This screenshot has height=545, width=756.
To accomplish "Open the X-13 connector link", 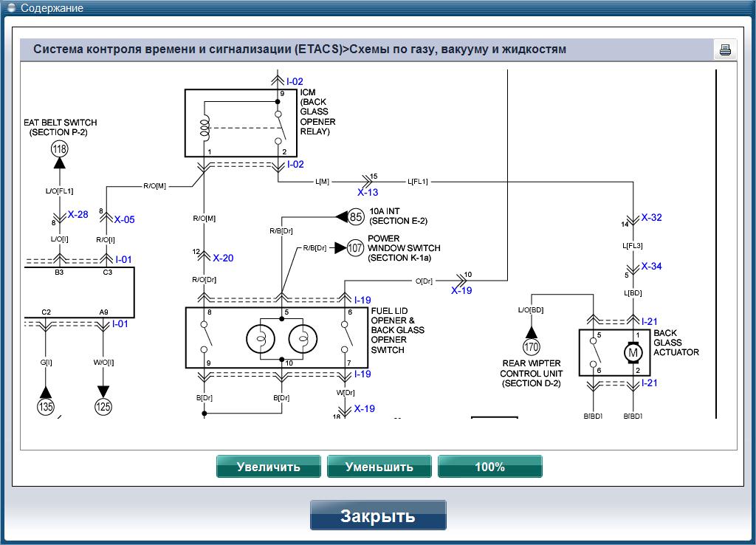I will pyautogui.click(x=368, y=192).
